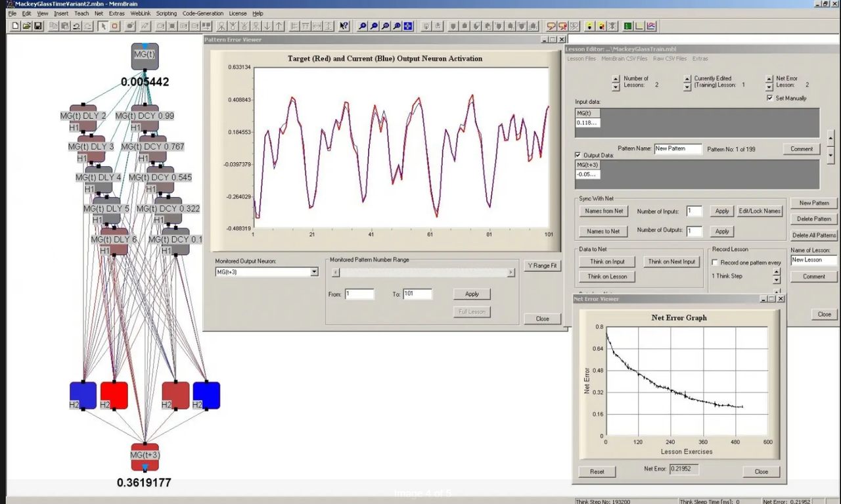Enable Record one pattern every checkbox

716,262
